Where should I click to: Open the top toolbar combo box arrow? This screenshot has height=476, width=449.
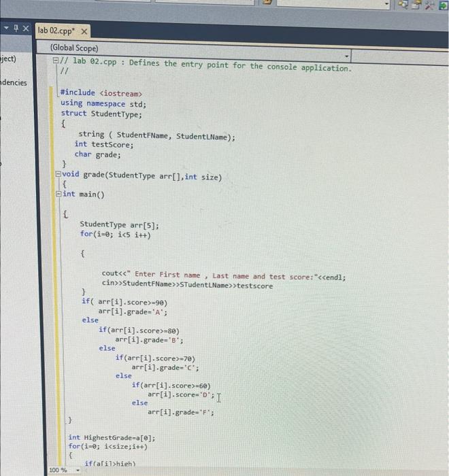pos(386,4)
